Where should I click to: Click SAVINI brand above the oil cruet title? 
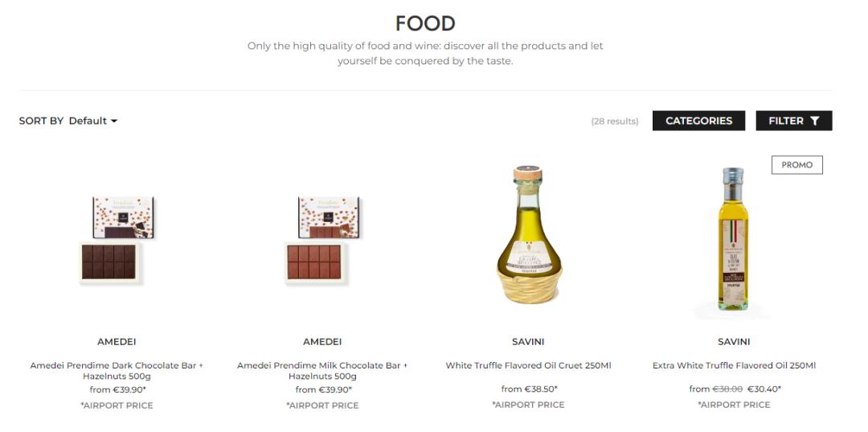coord(528,342)
